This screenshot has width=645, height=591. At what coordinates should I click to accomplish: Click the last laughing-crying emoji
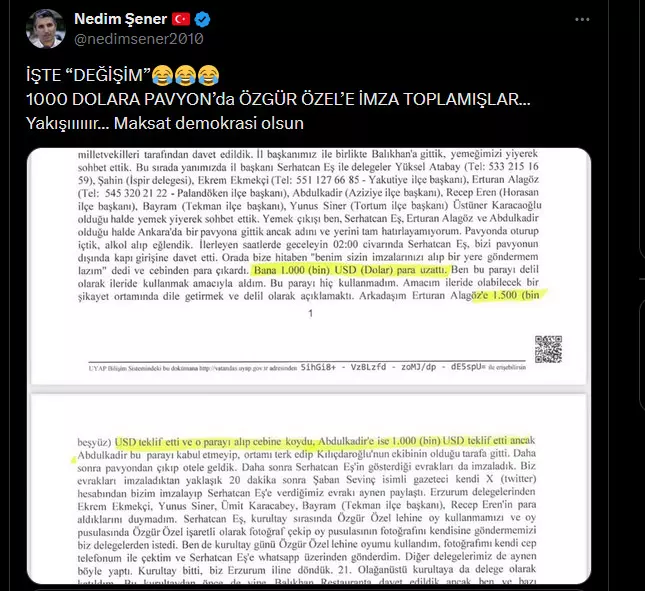point(209,75)
